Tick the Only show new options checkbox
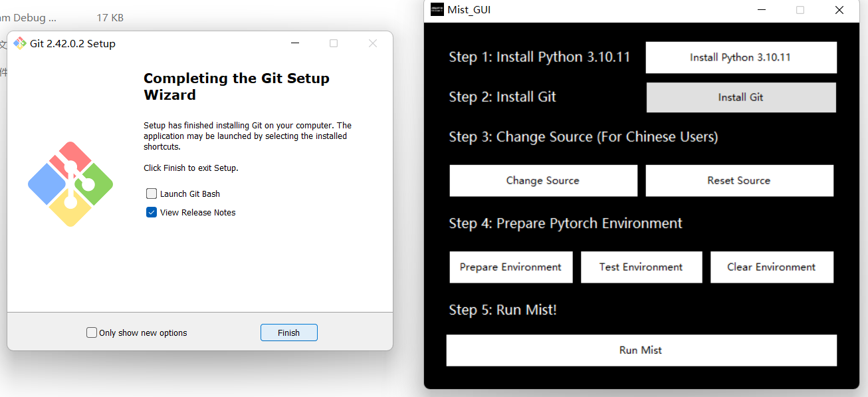Screen dimensions: 868x397 point(92,332)
